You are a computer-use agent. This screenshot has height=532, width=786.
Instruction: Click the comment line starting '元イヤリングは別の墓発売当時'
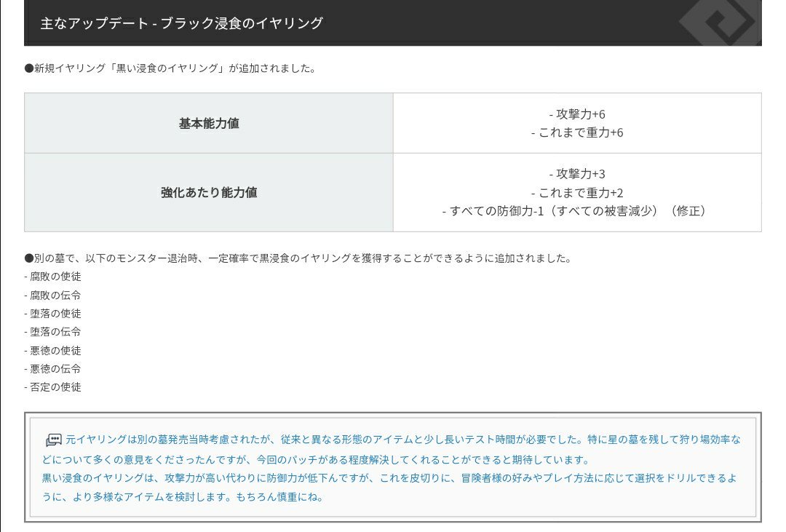403,440
